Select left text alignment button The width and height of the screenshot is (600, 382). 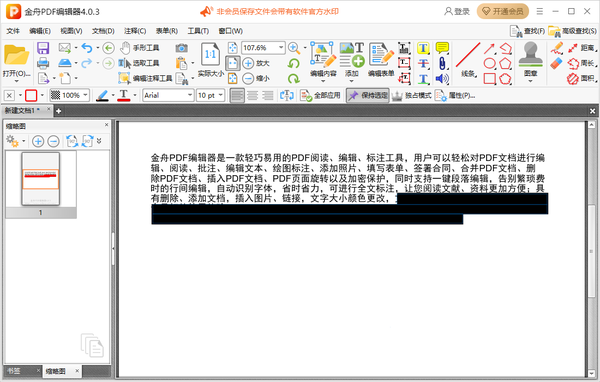pos(237,95)
